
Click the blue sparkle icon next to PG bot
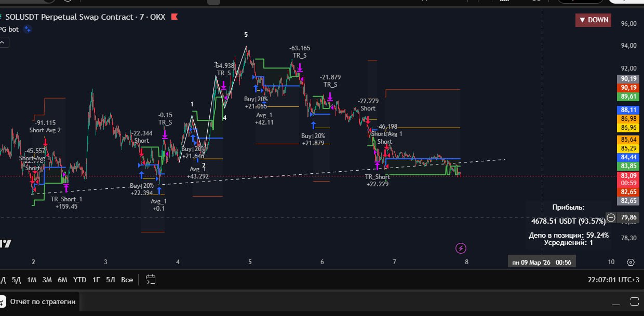pos(28,29)
